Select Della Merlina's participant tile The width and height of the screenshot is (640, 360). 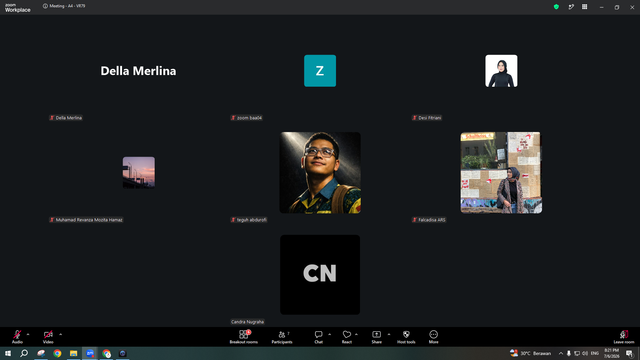pos(138,71)
